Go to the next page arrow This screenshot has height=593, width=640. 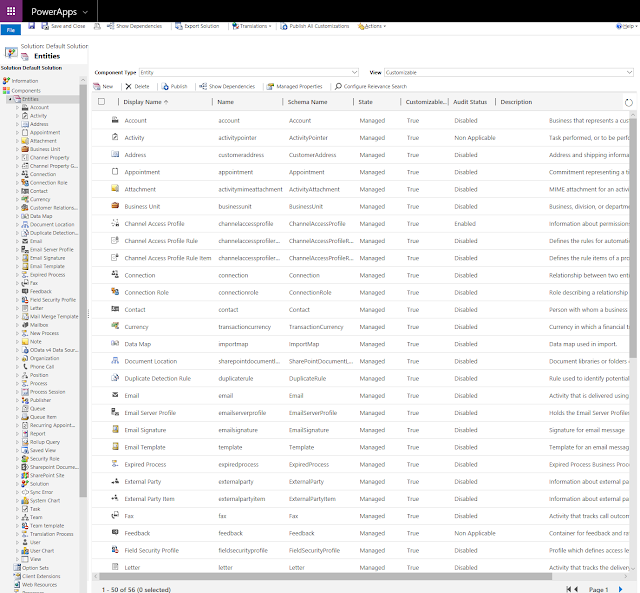click(620, 589)
